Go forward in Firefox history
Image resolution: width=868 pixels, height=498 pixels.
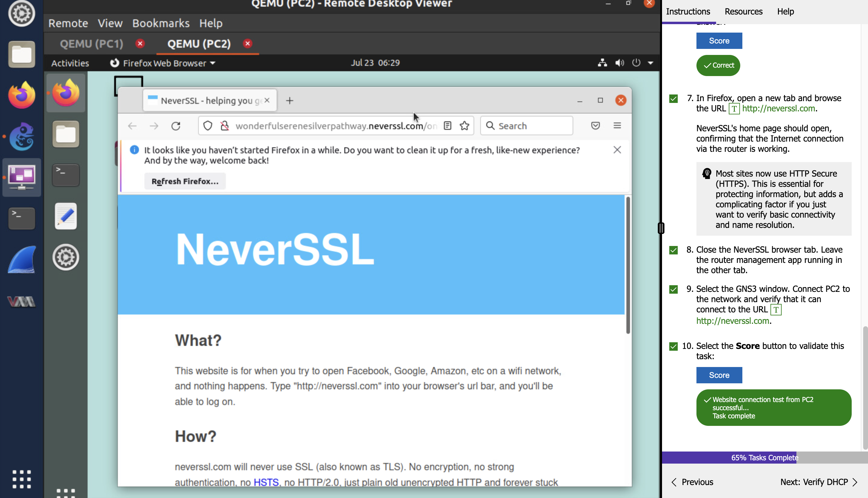pos(154,126)
